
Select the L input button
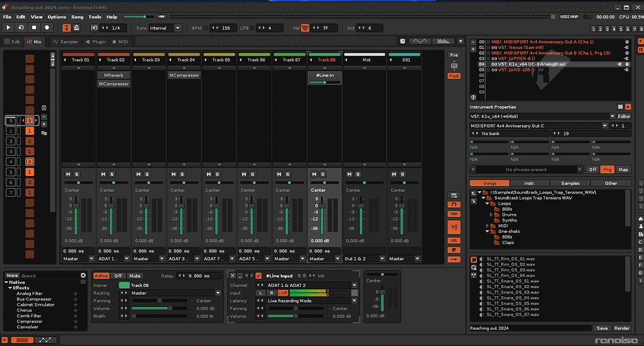(x=260, y=293)
